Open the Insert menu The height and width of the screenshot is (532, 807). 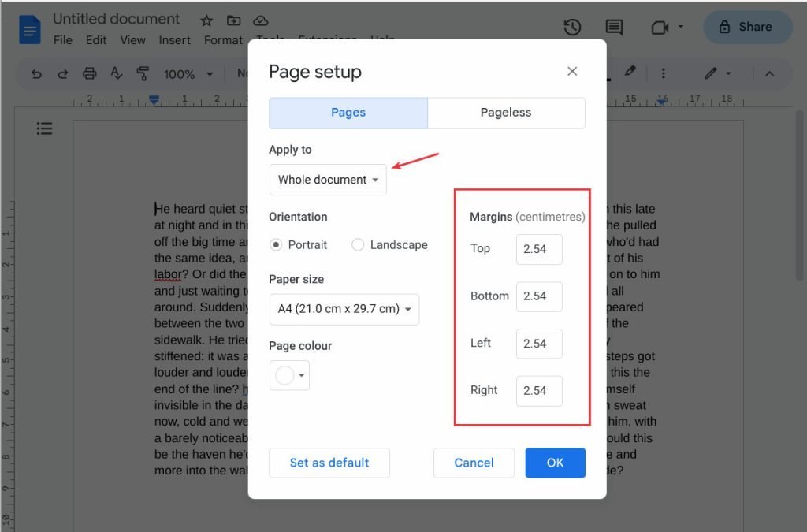174,39
